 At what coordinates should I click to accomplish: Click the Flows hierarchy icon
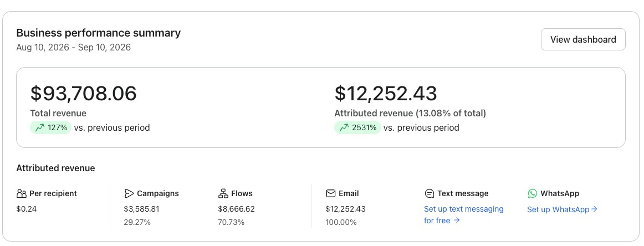pos(223,193)
